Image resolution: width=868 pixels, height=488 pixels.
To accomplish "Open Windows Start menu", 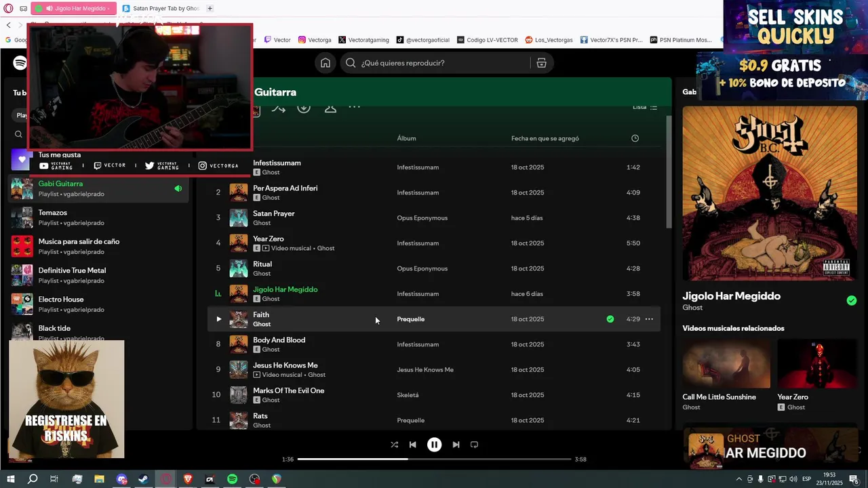I will (x=10, y=479).
